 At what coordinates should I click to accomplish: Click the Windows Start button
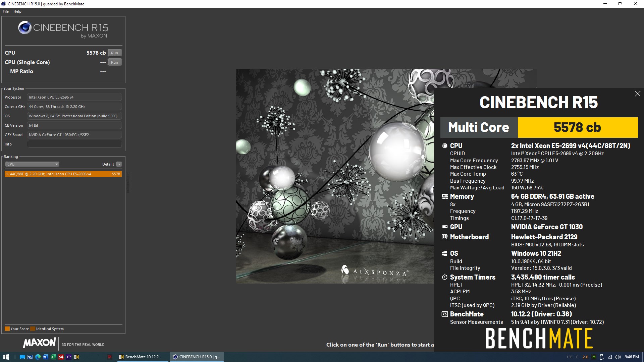click(x=6, y=357)
